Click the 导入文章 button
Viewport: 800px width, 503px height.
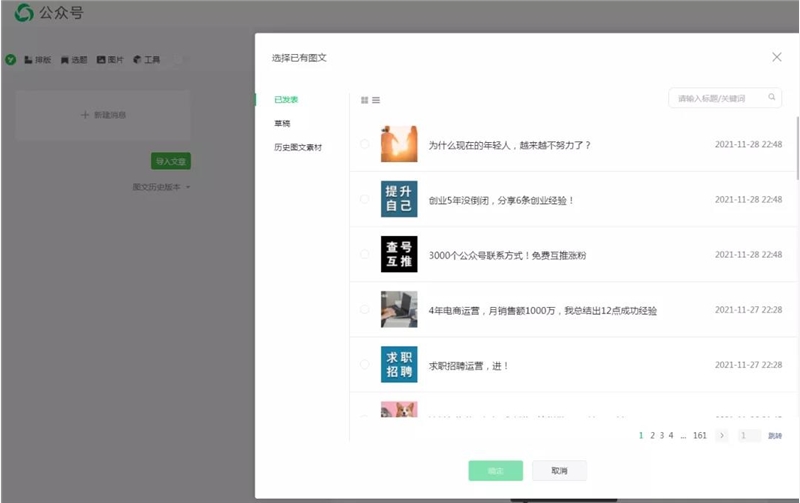(171, 161)
